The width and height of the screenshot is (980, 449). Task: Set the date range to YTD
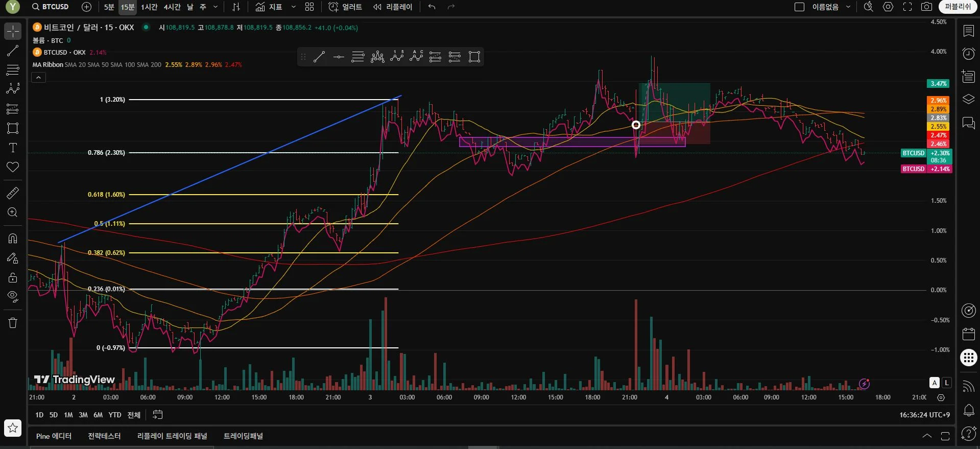click(x=115, y=415)
